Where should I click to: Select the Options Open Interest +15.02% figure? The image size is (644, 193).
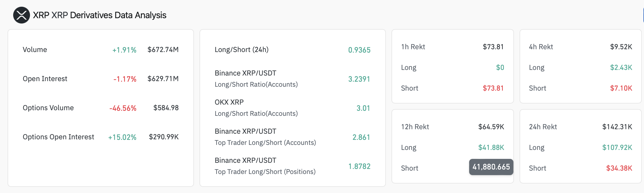coord(122,137)
